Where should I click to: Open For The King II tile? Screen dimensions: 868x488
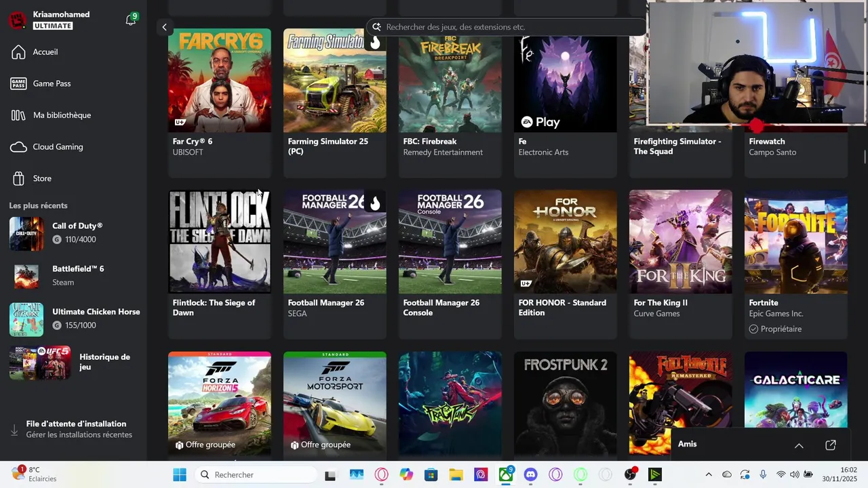(x=681, y=264)
